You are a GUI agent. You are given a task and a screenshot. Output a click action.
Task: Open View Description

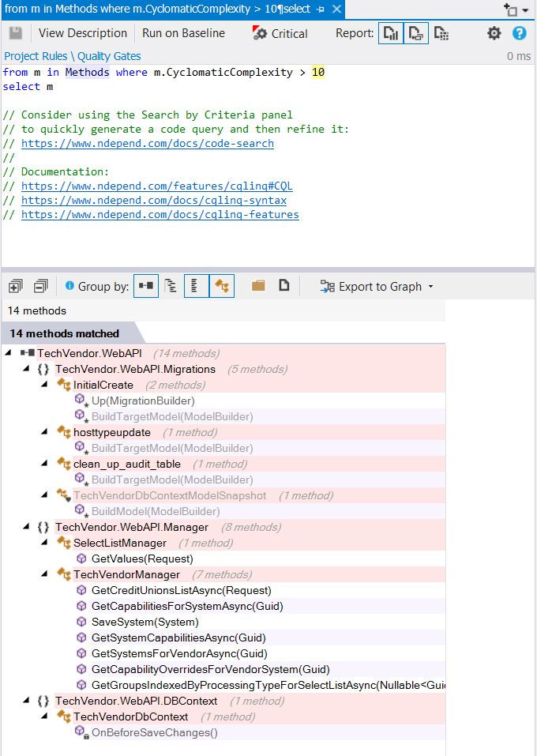[83, 33]
